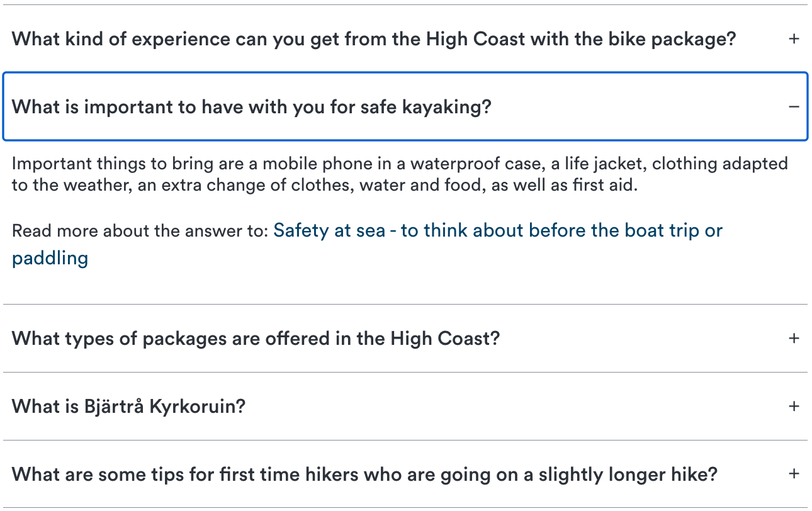Click the "Read more about the answer to:" text

(x=140, y=231)
